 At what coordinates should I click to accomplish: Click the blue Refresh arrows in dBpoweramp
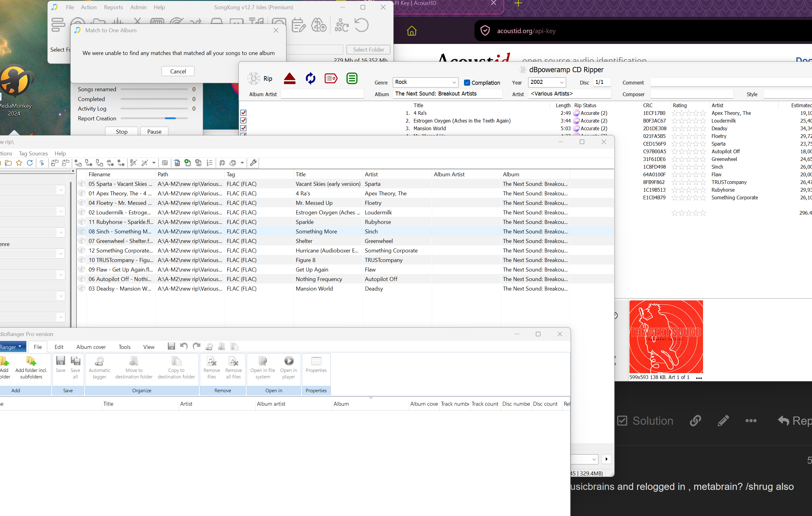310,78
